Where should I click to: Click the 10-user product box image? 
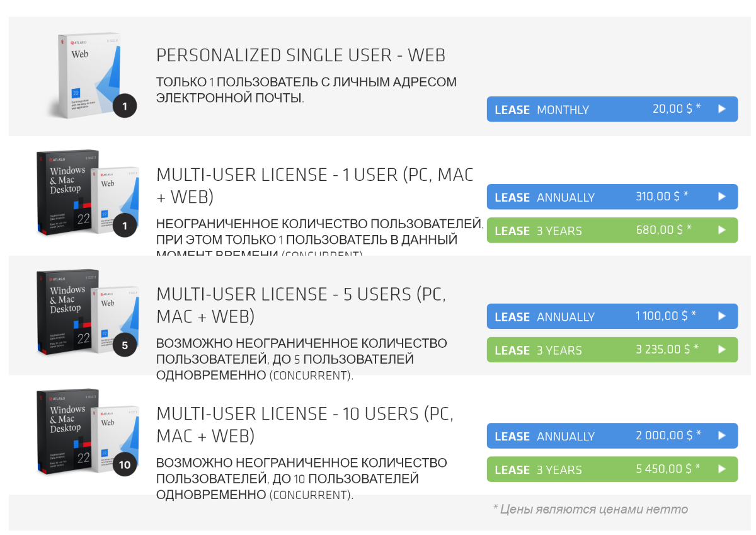[x=87, y=433]
